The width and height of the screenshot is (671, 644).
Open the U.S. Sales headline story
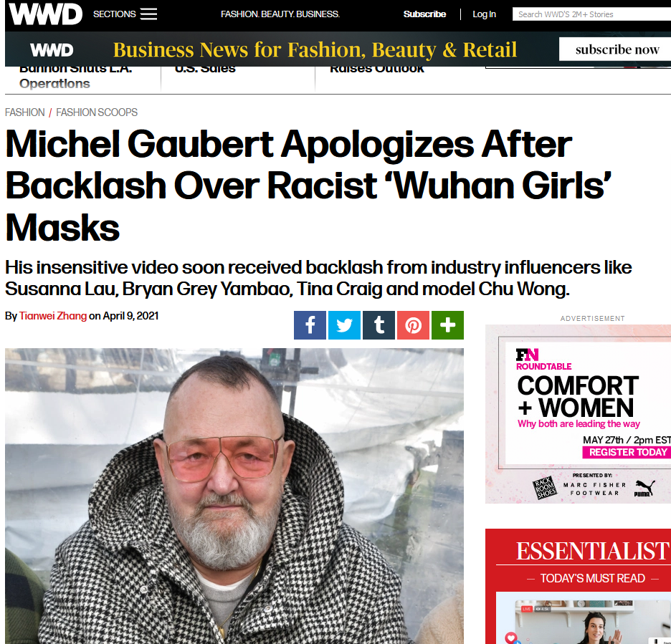(205, 69)
